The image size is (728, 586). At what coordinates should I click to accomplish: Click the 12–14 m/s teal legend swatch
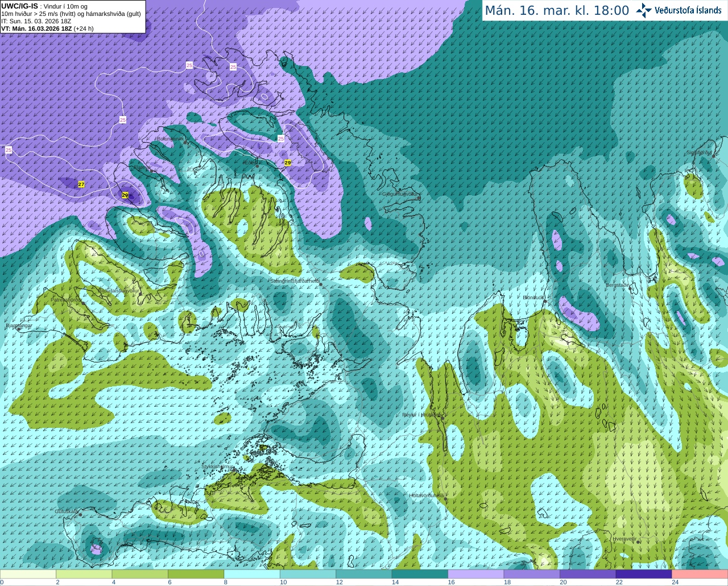364,574
